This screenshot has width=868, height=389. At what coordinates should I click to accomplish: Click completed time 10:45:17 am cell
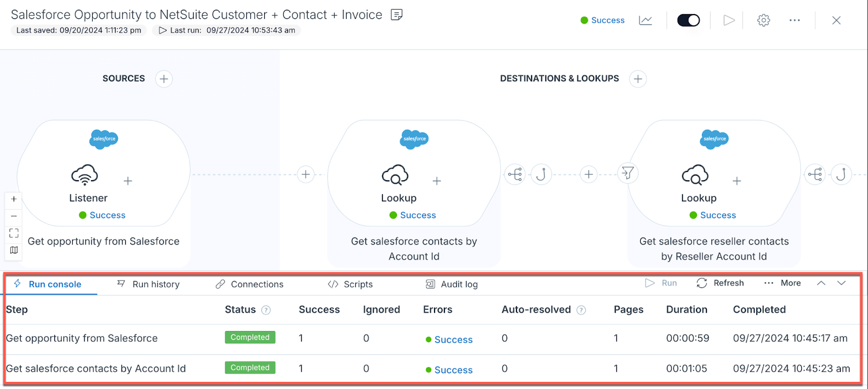[x=790, y=338]
